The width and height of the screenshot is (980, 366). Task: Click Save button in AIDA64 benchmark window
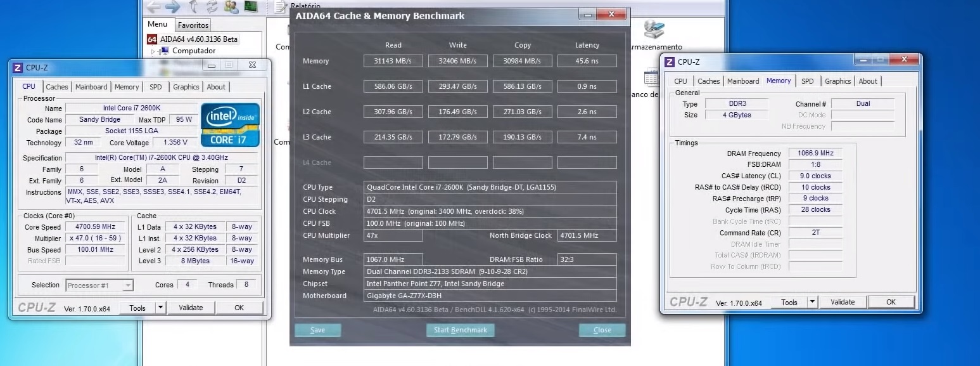[x=318, y=330]
